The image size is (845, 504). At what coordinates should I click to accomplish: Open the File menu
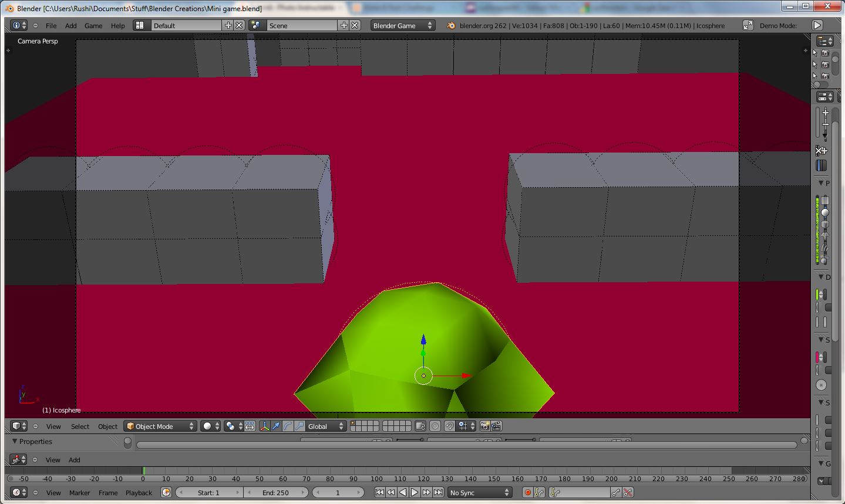tap(51, 26)
